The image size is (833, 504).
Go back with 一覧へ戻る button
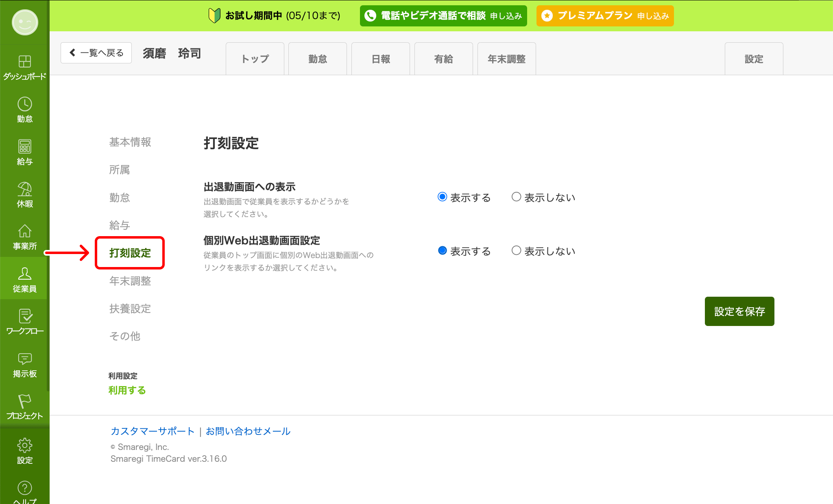point(96,53)
